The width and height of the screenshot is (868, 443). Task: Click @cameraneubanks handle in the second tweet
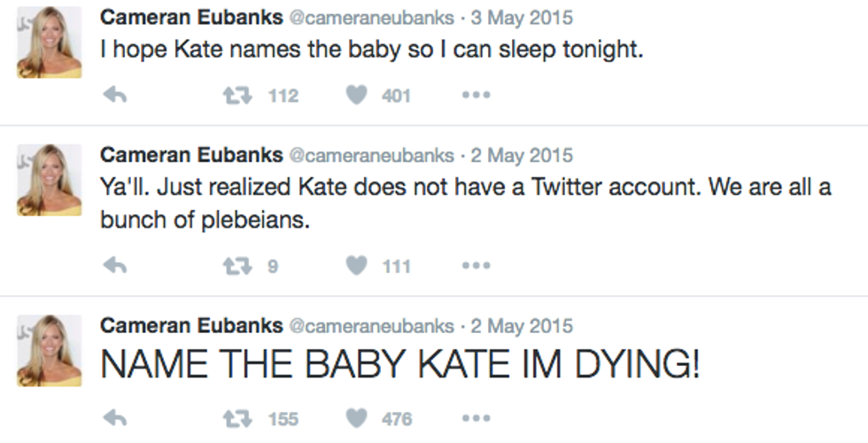point(371,156)
